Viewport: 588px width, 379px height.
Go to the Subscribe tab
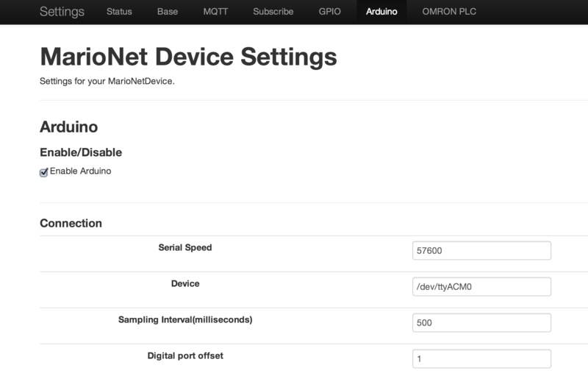(x=273, y=12)
